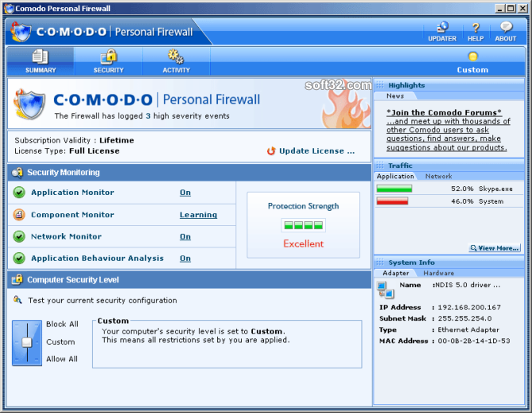Click the Component Monitor label
Viewport: 532px width, 413px height.
click(x=72, y=215)
